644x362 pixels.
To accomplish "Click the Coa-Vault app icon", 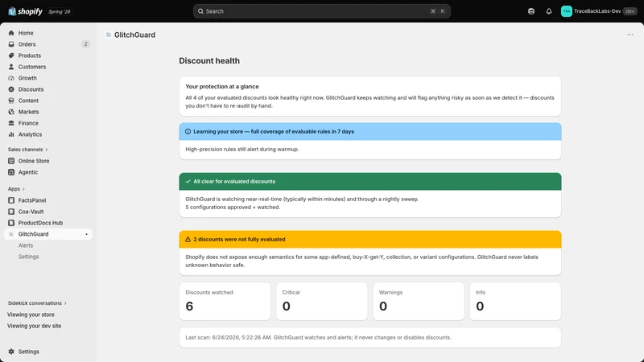I will click(11, 212).
